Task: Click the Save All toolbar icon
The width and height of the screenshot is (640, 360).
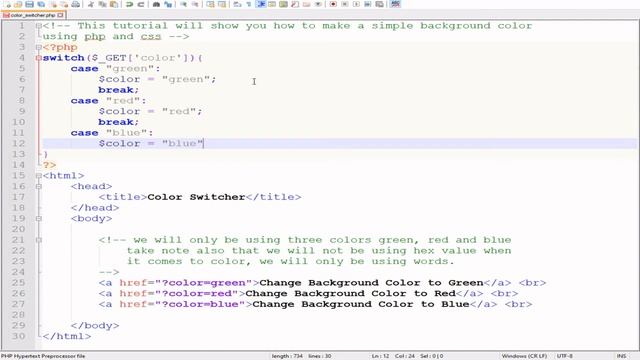Action: [41, 4]
